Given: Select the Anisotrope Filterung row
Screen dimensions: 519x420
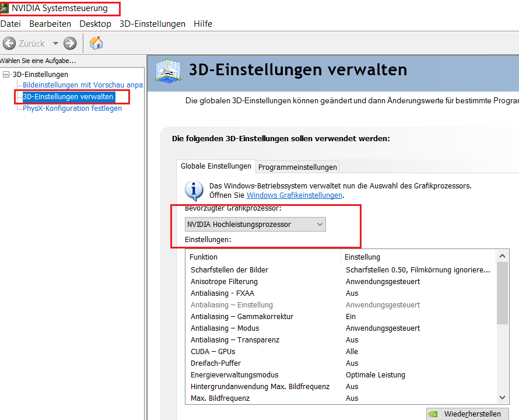Looking at the screenshot, I should (x=341, y=282).
